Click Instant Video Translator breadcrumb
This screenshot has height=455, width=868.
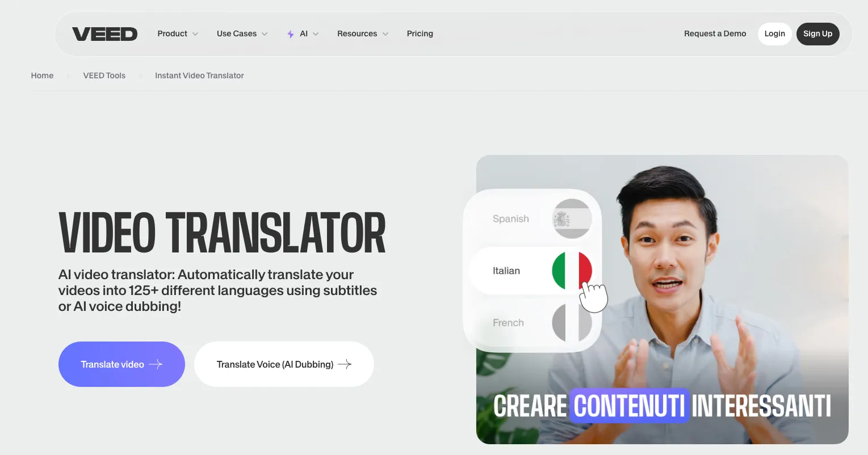[199, 75]
